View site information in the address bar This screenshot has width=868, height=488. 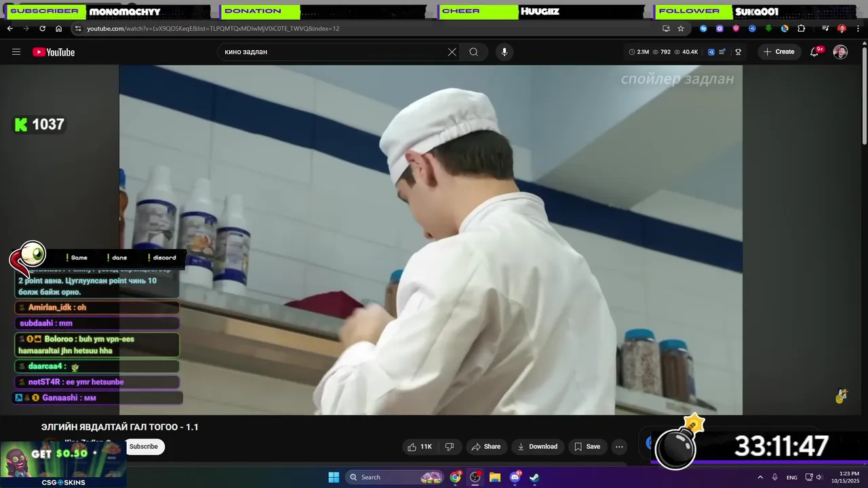pos(78,28)
